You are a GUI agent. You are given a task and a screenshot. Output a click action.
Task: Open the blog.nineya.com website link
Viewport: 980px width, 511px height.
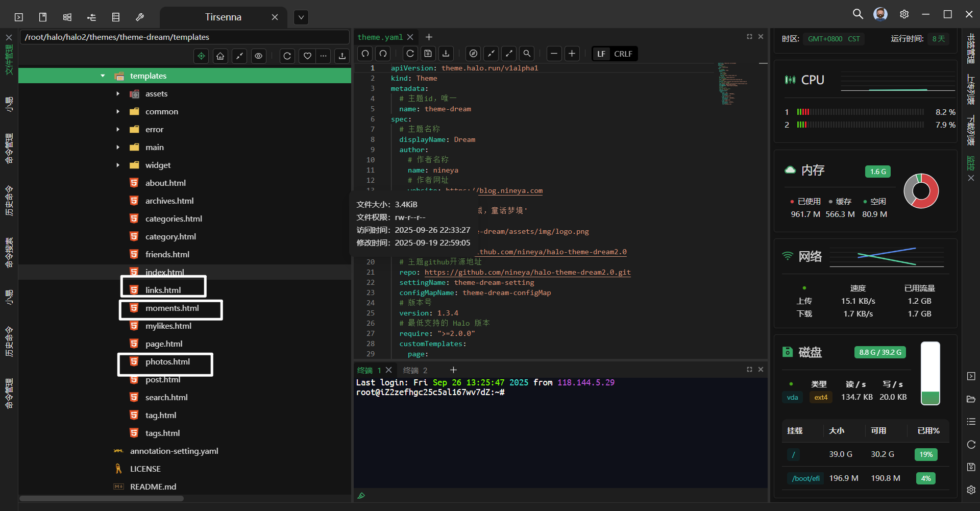pyautogui.click(x=510, y=191)
